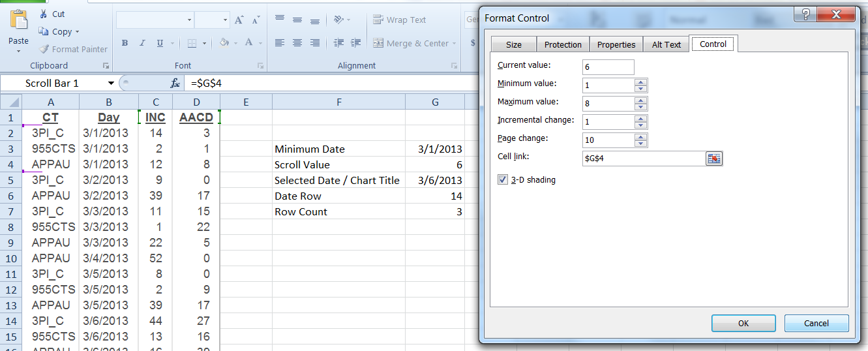Screen dimensions: 868x351
Task: Switch to the Alt Text tab
Action: coord(666,44)
